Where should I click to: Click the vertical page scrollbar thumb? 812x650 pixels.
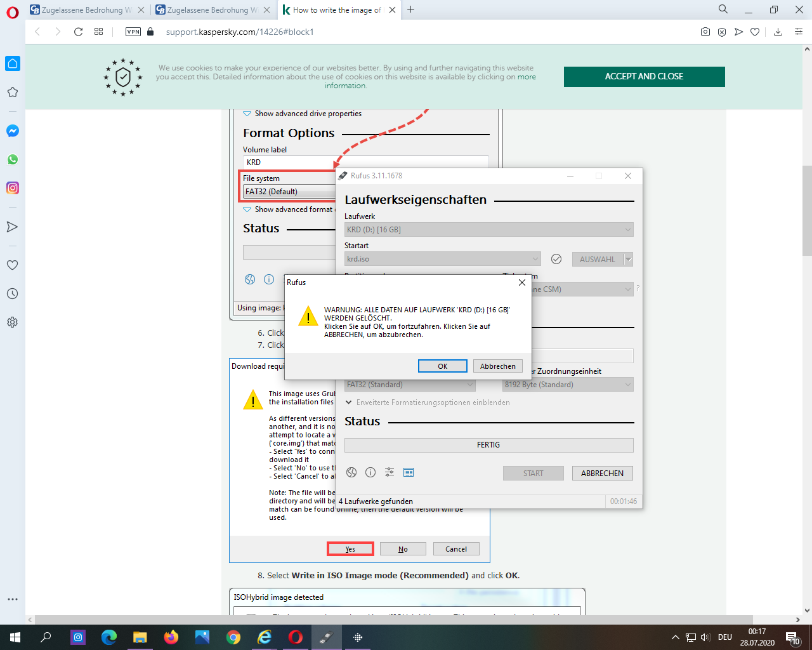coord(807,210)
